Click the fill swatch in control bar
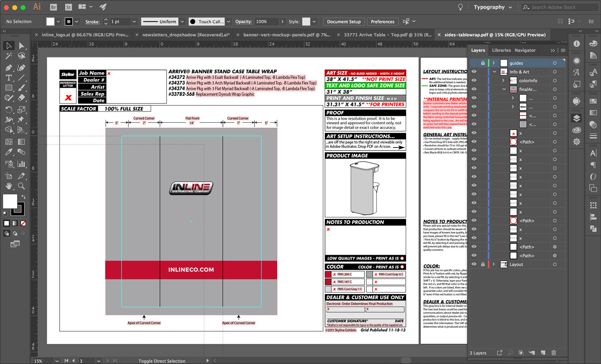The image size is (601, 364). (50, 21)
